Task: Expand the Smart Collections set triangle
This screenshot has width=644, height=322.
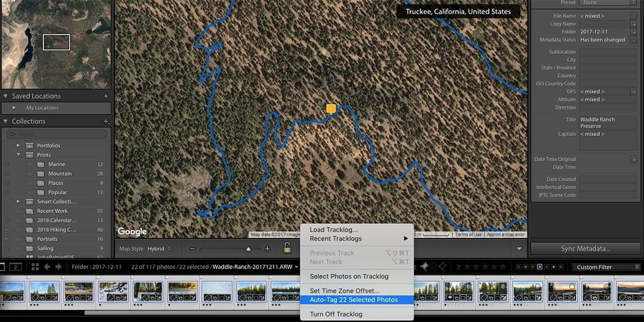Action: [18, 202]
